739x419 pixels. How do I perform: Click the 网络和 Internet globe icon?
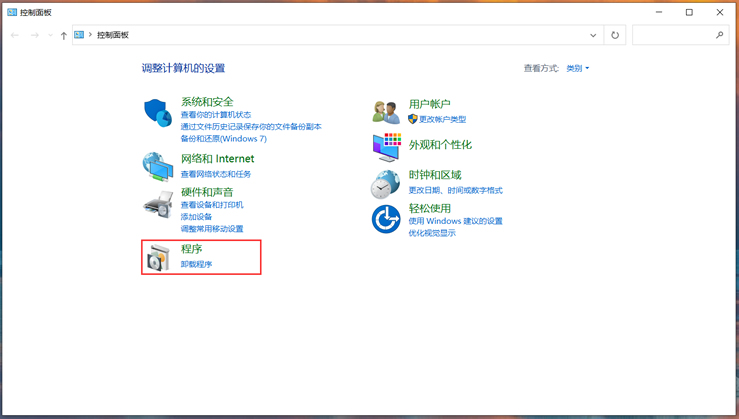pyautogui.click(x=158, y=167)
